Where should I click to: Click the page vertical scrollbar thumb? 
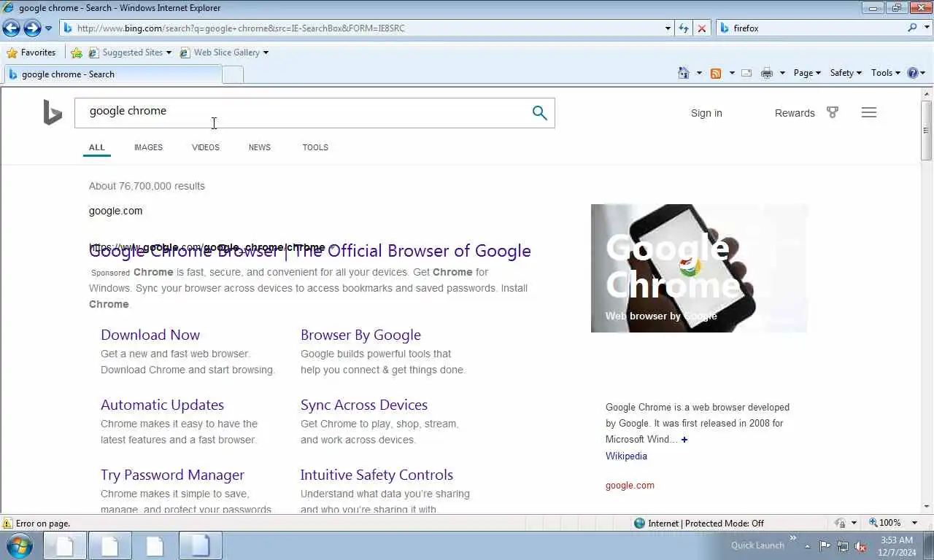927,130
